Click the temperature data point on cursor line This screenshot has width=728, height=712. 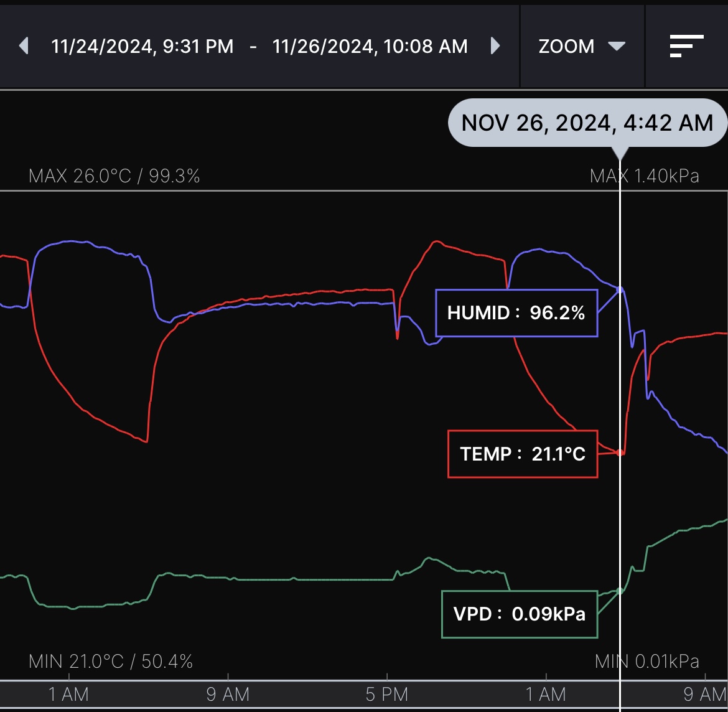620,452
